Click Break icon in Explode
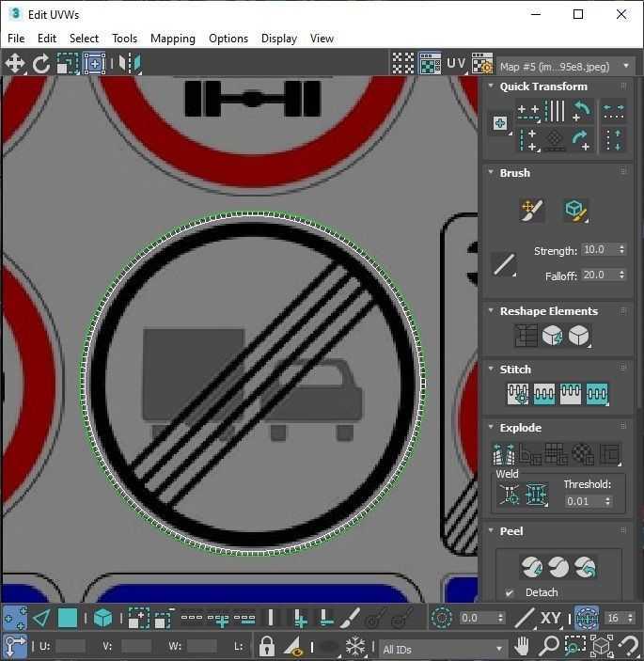Viewport: 644px width, 661px height. coord(504,454)
